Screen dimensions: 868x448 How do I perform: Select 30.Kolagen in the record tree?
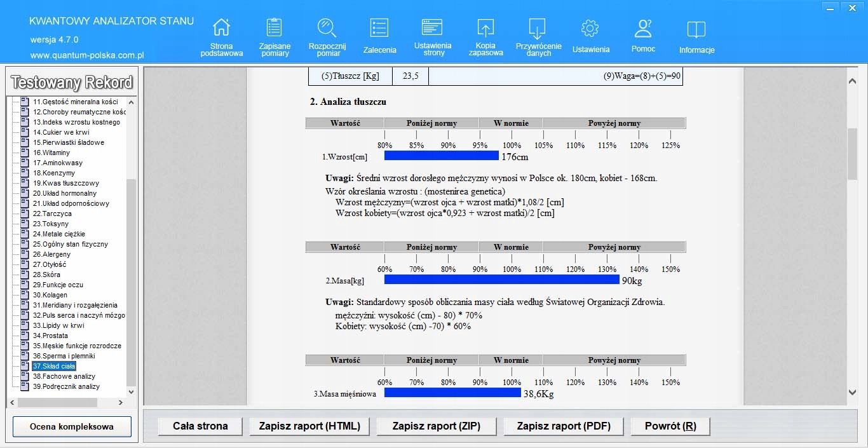coord(50,295)
